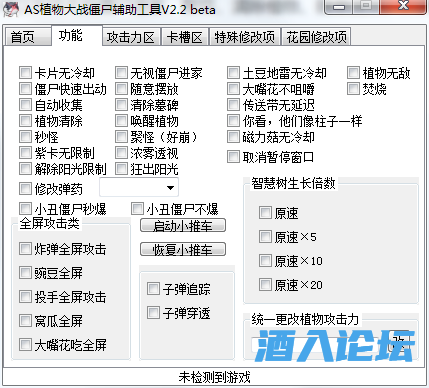Check 取消暂停窗口 option

click(233, 157)
